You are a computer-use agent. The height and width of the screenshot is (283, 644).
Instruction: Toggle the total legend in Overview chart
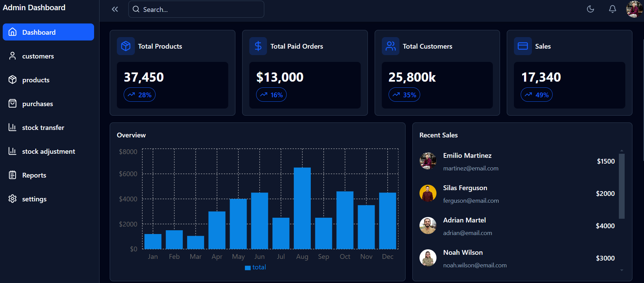255,267
